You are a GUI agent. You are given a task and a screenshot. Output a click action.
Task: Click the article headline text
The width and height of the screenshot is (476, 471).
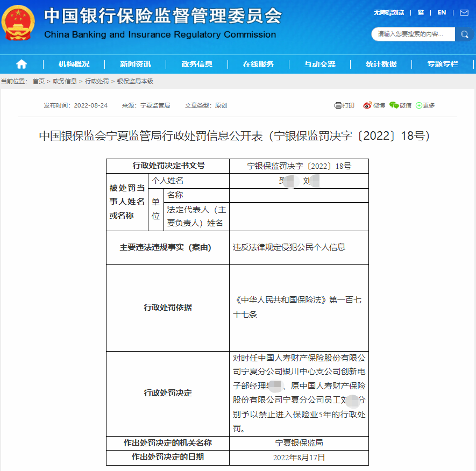point(234,135)
